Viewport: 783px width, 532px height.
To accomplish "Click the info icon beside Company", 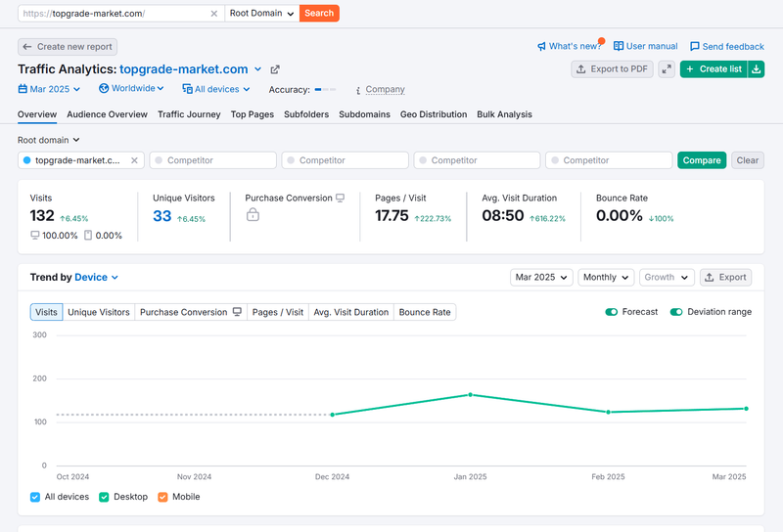I will point(358,90).
